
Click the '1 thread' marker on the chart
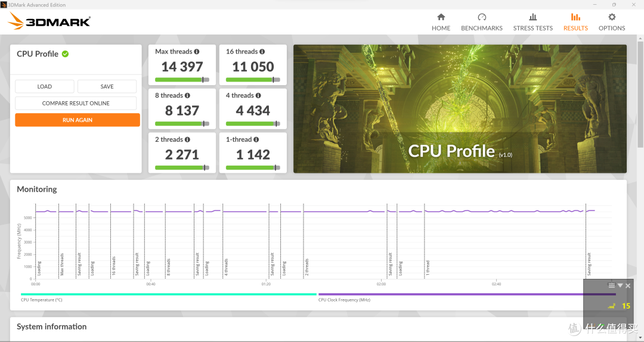click(x=428, y=268)
